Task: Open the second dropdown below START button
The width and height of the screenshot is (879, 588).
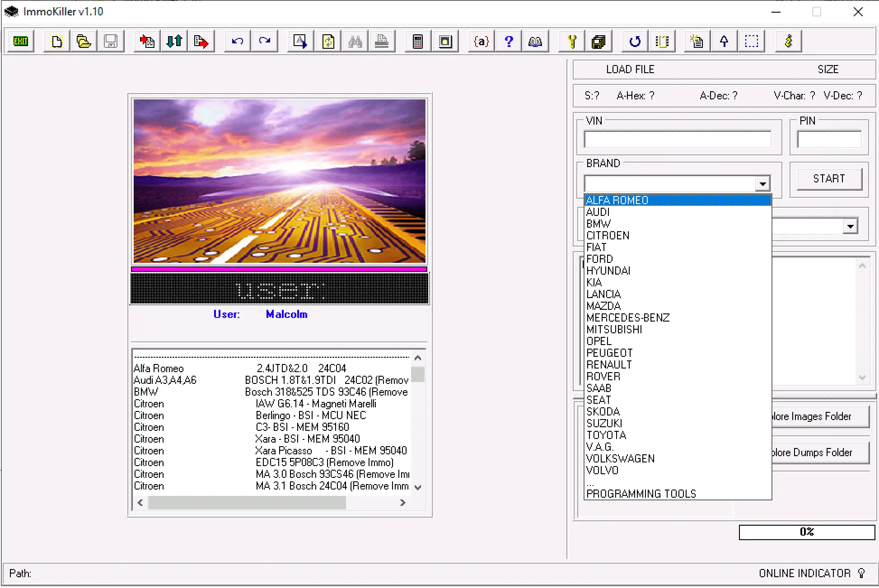Action: tap(851, 226)
